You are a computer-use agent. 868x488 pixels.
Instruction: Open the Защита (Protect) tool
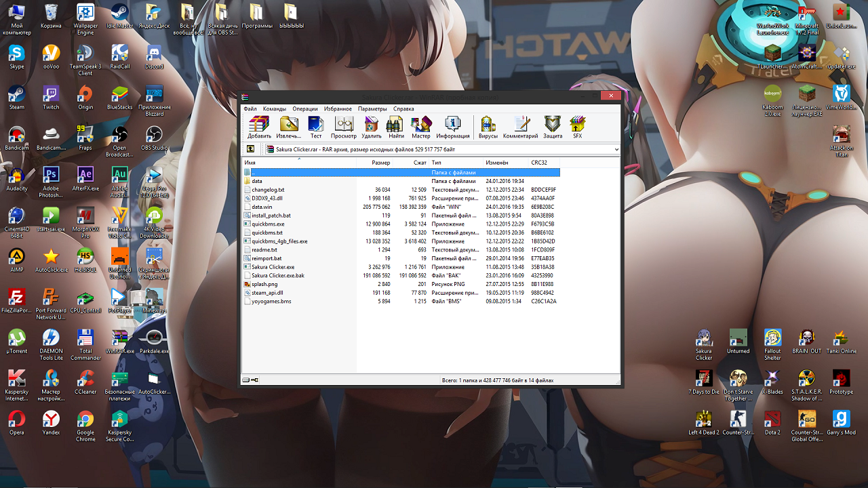click(553, 127)
